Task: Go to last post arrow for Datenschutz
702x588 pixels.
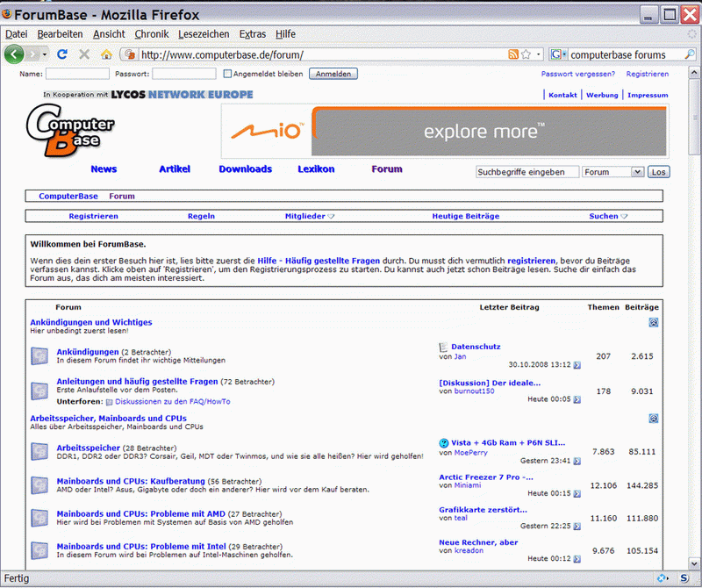Action: (x=577, y=365)
